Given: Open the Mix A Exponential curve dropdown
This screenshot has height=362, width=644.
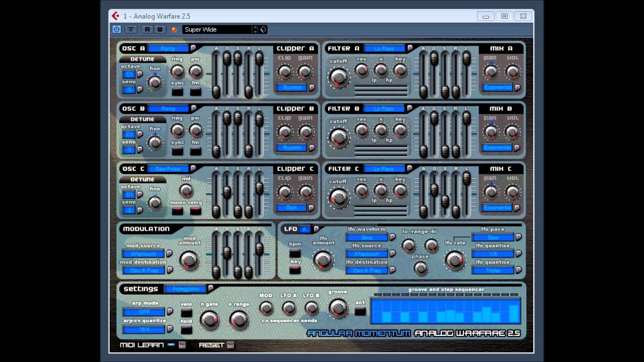Looking at the screenshot, I should [517, 87].
